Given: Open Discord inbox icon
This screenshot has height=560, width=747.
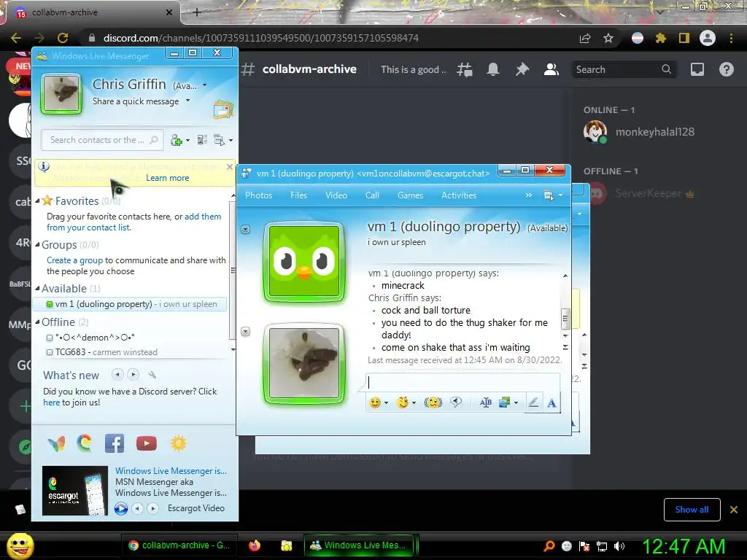Looking at the screenshot, I should pos(697,69).
